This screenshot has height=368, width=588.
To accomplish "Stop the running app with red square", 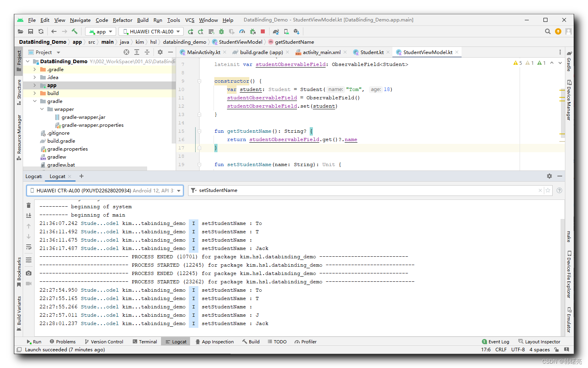I will click(x=263, y=31).
